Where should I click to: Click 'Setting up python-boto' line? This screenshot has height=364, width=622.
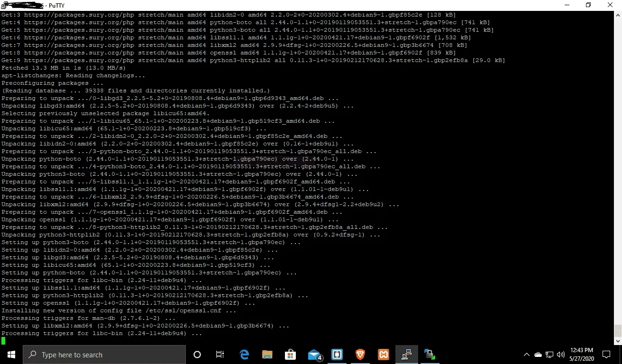point(149,273)
